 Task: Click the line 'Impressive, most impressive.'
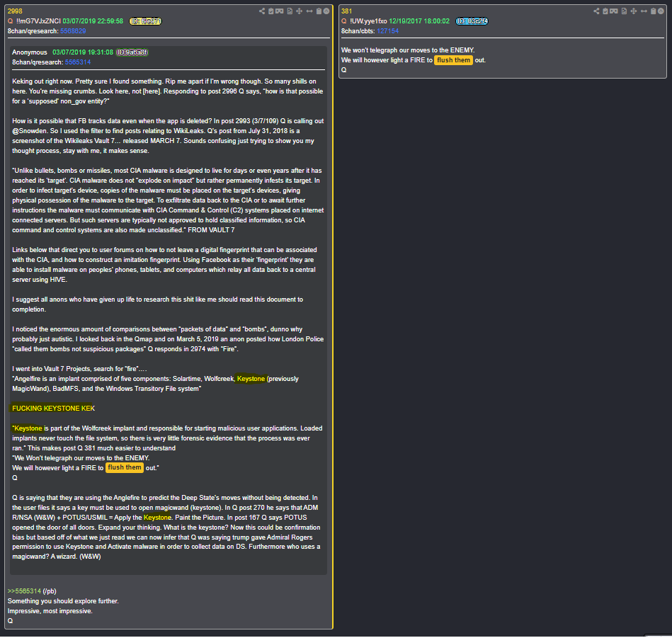(x=50, y=611)
